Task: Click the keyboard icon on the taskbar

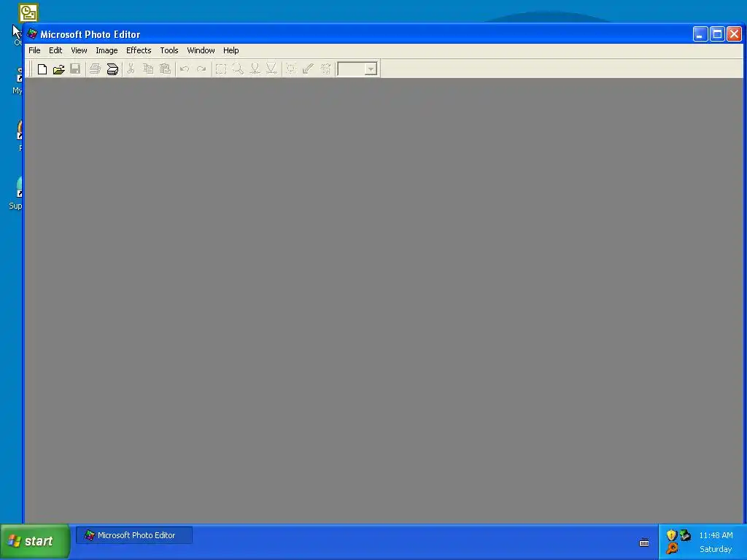Action: [644, 542]
